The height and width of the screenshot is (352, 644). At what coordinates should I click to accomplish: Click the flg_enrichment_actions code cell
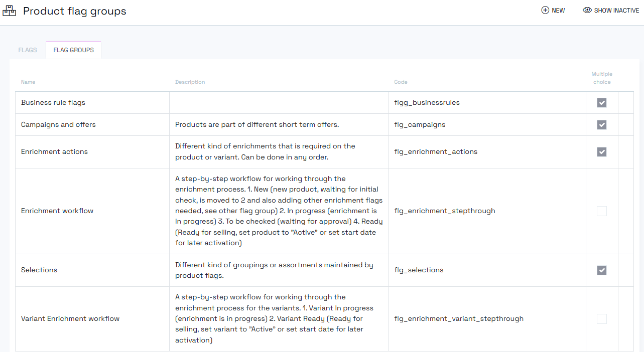[436, 152]
